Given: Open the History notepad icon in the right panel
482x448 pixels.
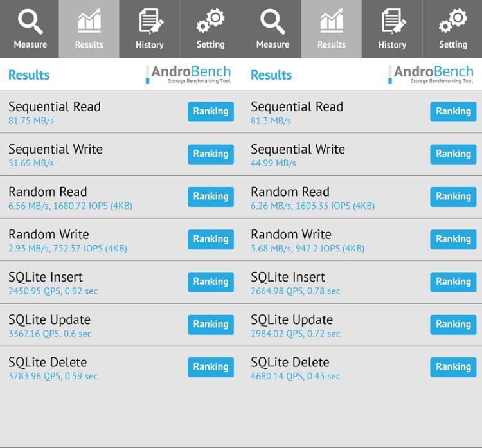Looking at the screenshot, I should pyautogui.click(x=392, y=22).
